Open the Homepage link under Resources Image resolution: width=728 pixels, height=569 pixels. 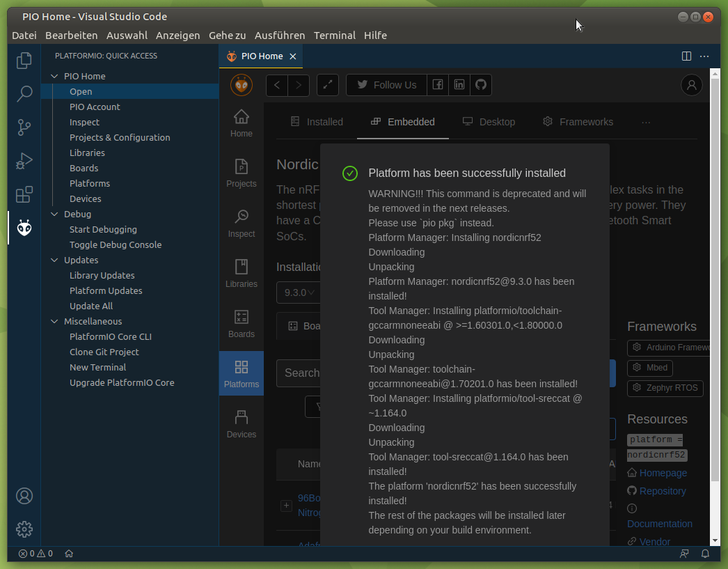(663, 473)
